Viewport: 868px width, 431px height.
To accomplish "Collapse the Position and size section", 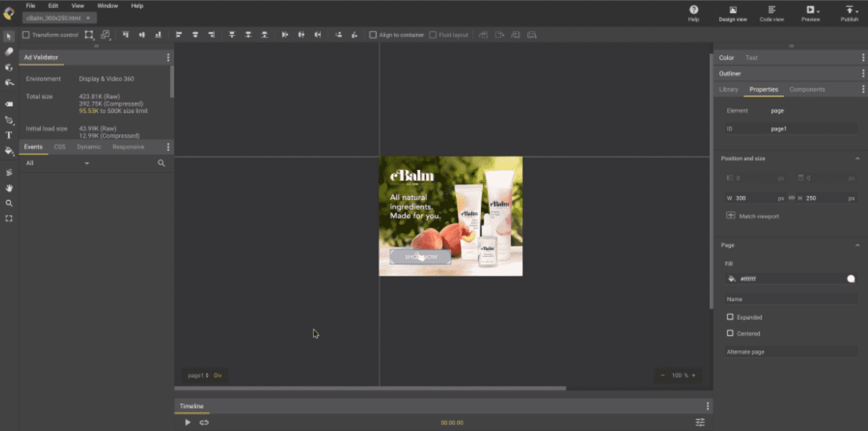I will click(x=857, y=159).
